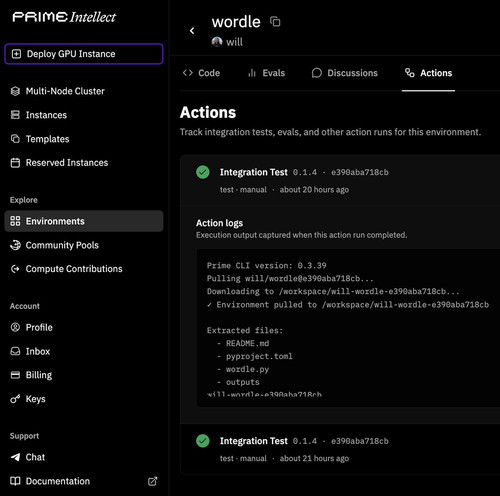Open Chat support

click(35, 457)
